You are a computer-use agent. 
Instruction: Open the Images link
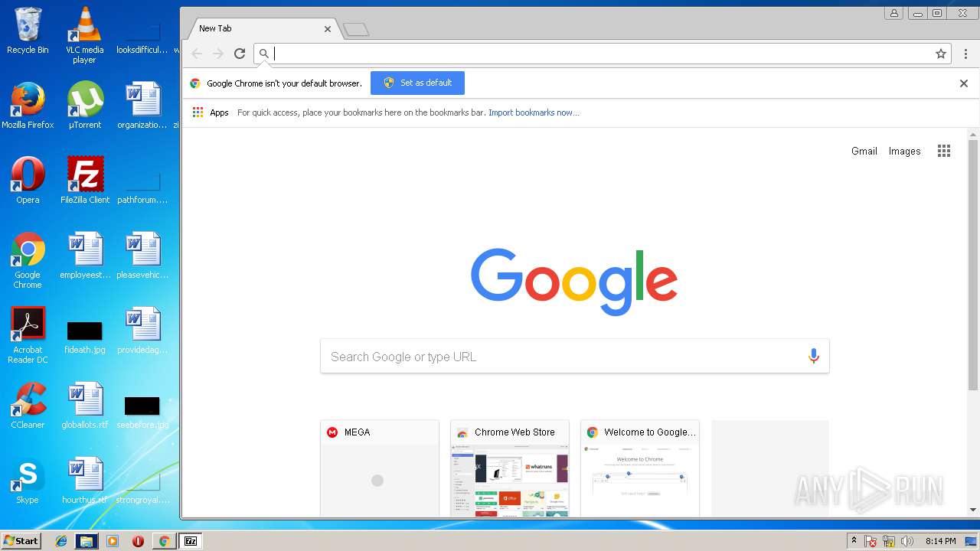pos(904,151)
